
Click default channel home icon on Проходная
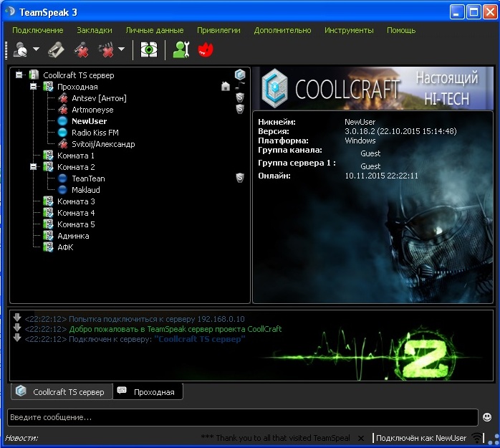click(x=226, y=86)
